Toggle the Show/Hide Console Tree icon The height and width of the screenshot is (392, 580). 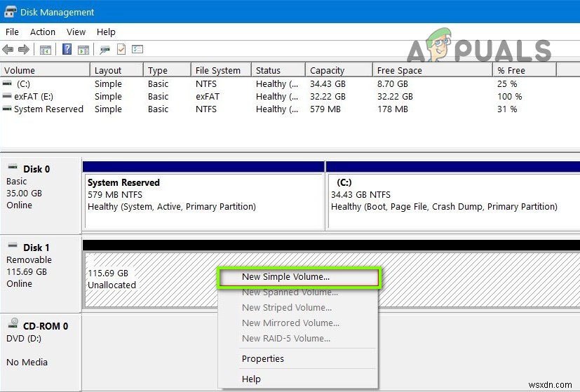(x=46, y=50)
